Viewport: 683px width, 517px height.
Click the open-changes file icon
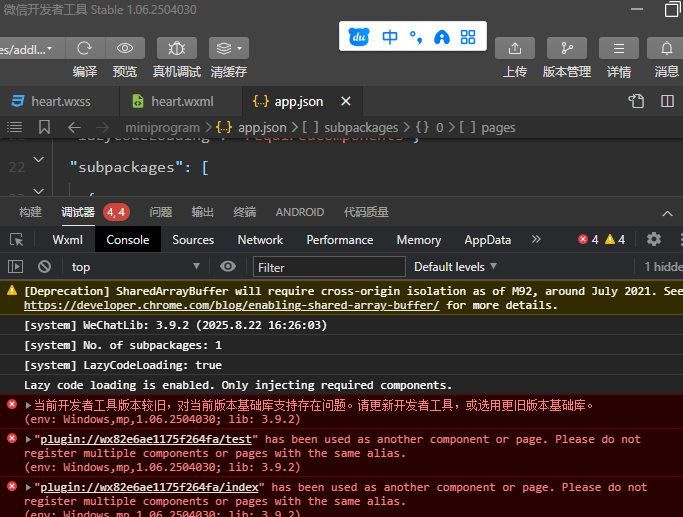pos(636,101)
